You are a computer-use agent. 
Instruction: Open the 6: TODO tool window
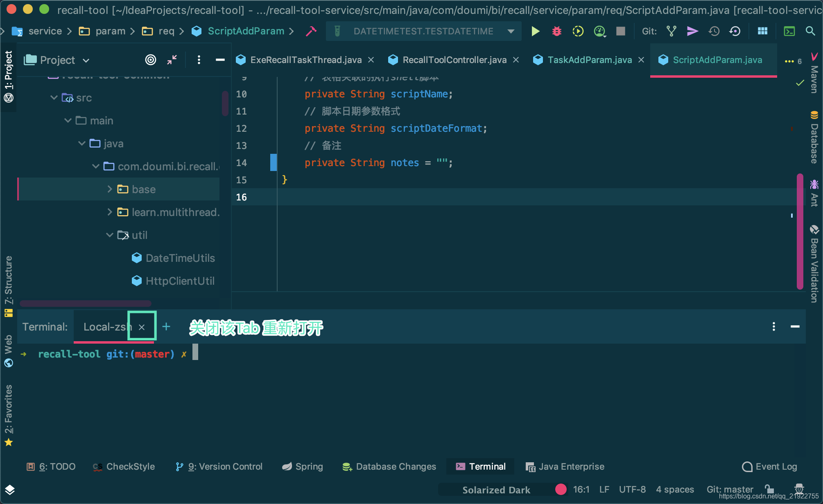coord(51,467)
